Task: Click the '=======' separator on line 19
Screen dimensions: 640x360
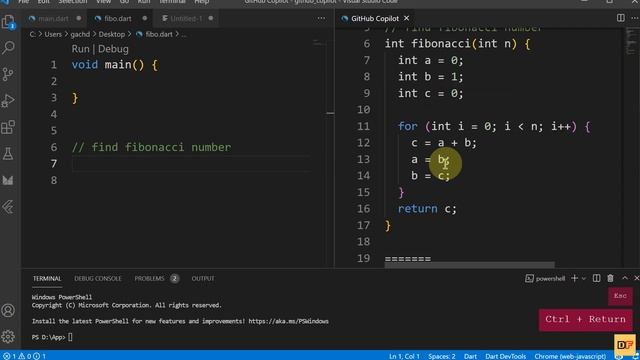Action: point(408,259)
